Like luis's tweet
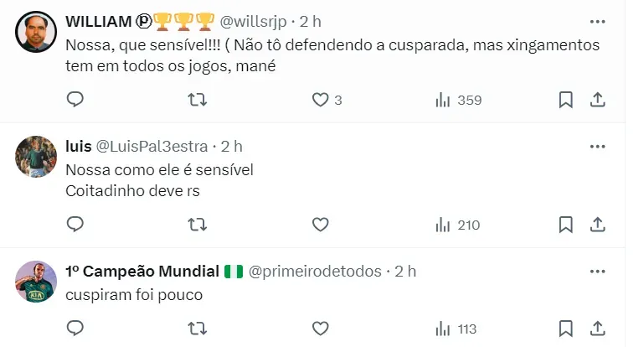 (320, 224)
